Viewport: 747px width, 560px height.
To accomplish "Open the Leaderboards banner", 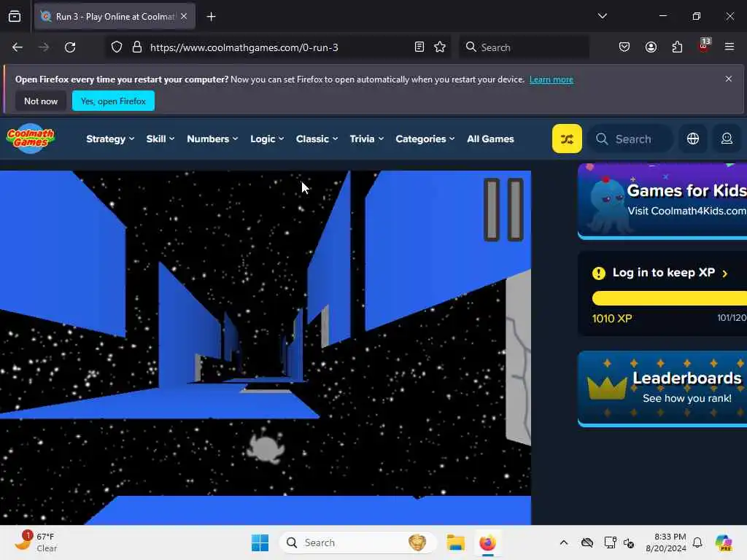I will 662,389.
